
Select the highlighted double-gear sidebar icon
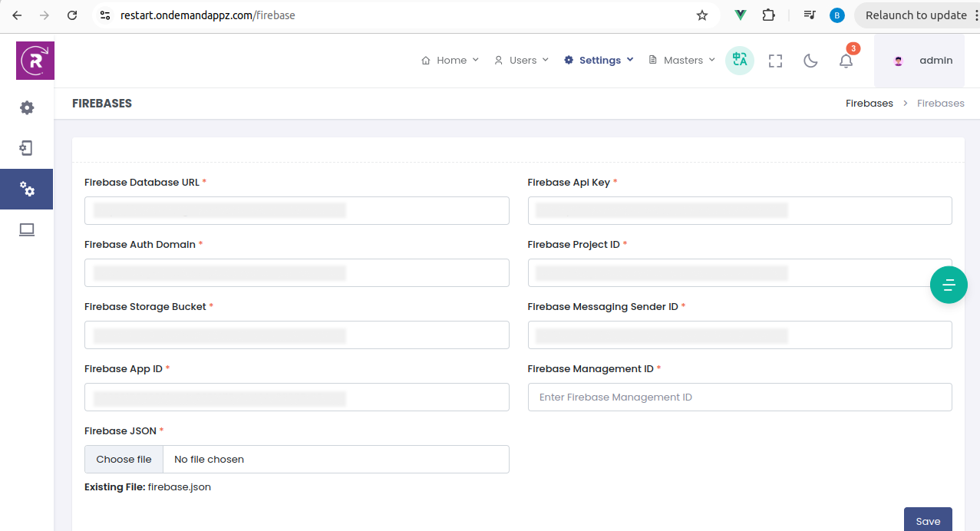[27, 189]
